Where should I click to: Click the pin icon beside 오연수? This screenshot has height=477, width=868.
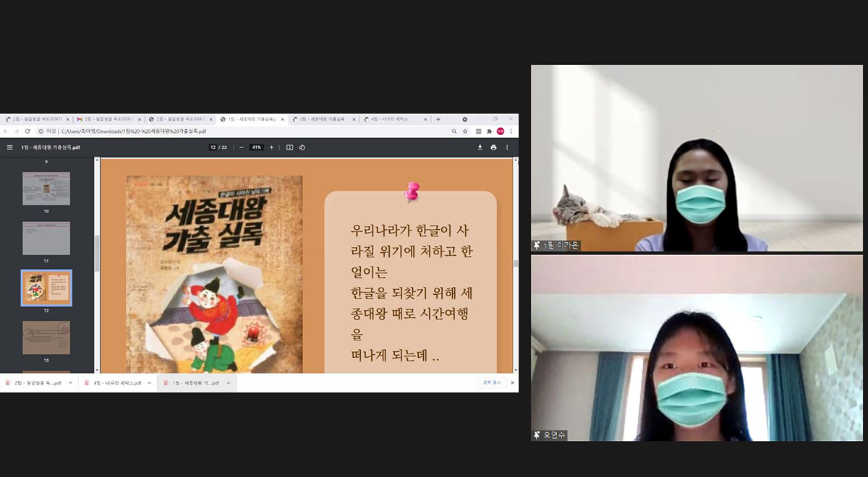(x=537, y=435)
